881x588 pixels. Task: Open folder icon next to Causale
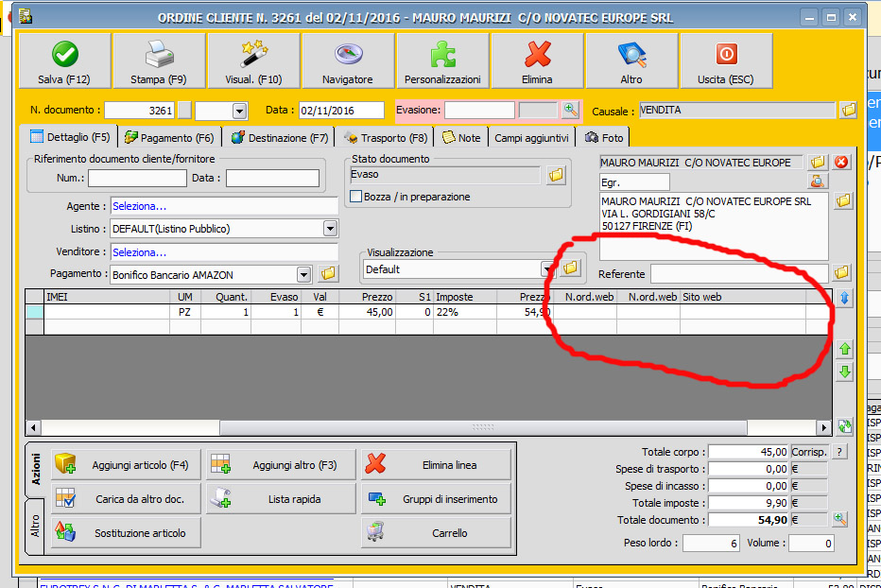(x=849, y=110)
